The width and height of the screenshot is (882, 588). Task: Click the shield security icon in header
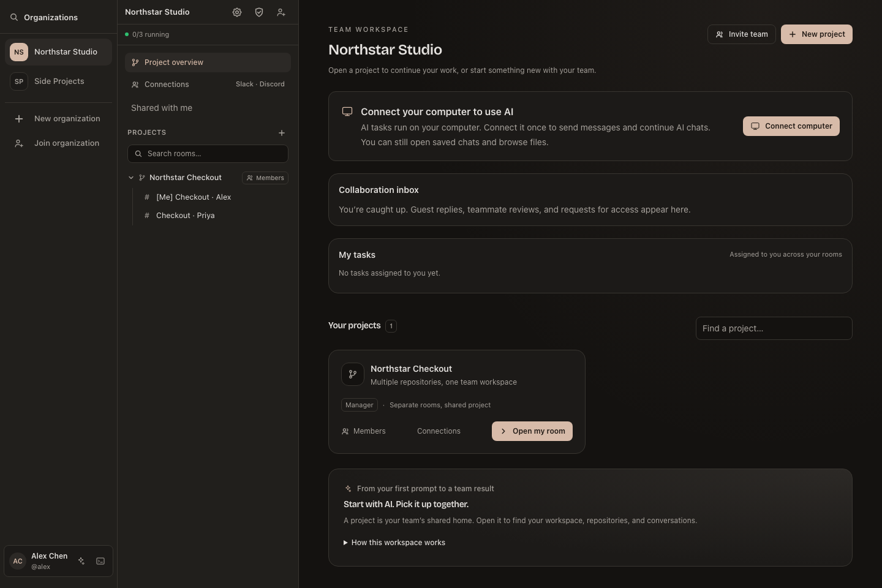(x=259, y=12)
